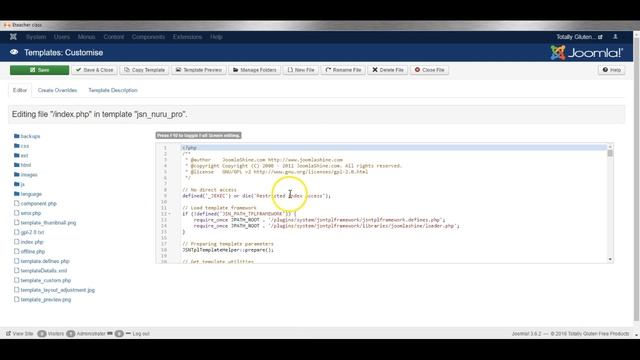Click the Visitors count badge
This screenshot has width=640, height=360.
pos(42,333)
